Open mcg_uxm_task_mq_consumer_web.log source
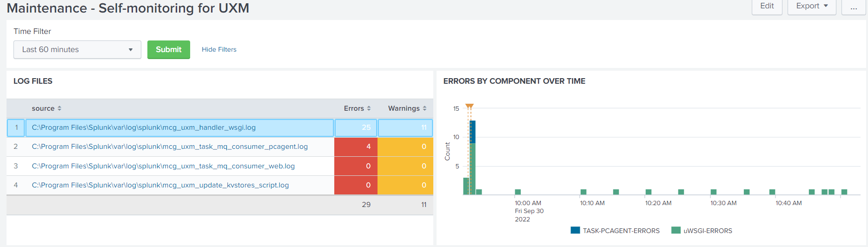The width and height of the screenshot is (868, 247). click(x=163, y=166)
